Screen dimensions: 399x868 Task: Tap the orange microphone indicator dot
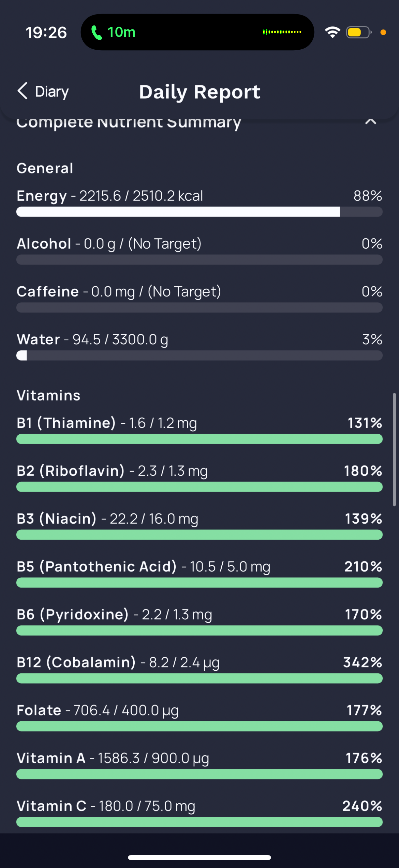click(x=383, y=32)
